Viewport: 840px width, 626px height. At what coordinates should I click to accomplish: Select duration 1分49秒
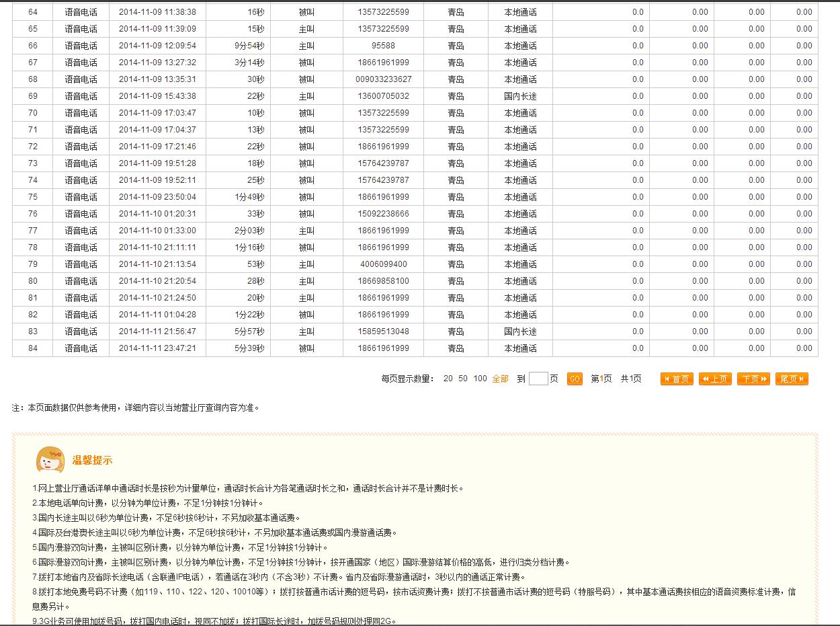click(249, 197)
